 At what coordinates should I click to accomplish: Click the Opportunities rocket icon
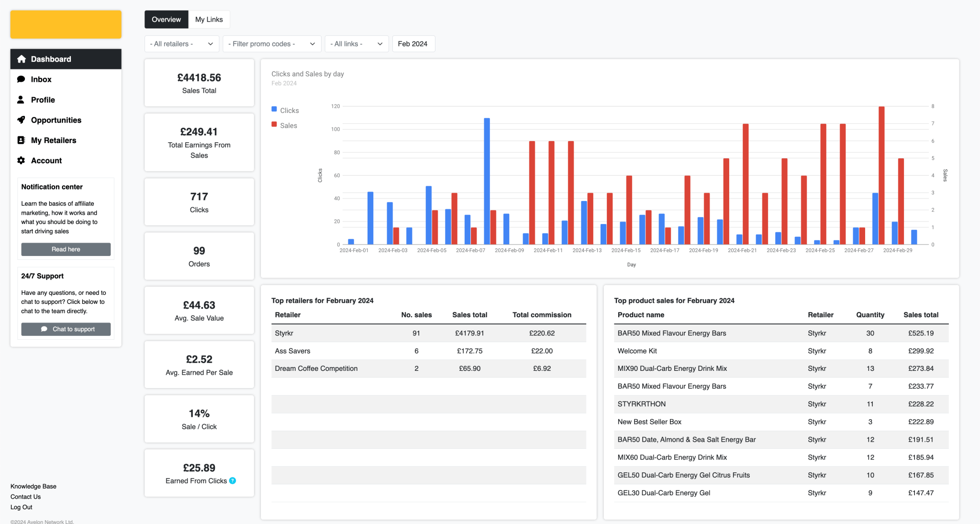pos(21,120)
